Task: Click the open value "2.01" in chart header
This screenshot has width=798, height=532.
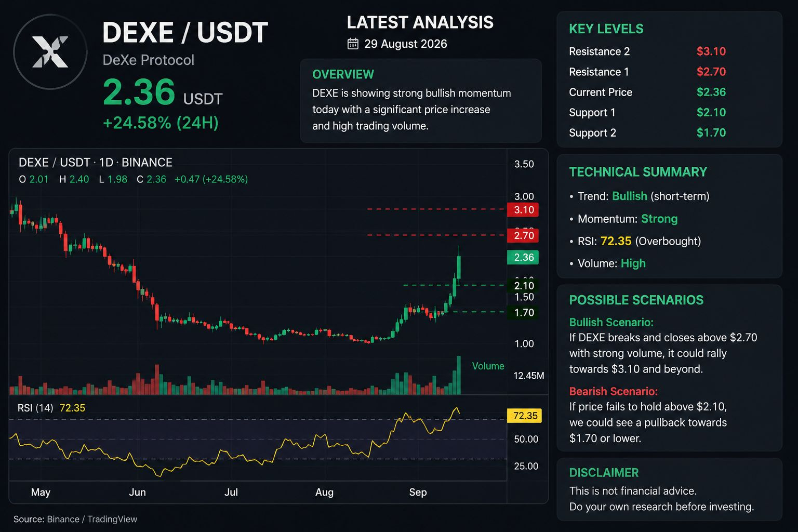Action: 39,179
